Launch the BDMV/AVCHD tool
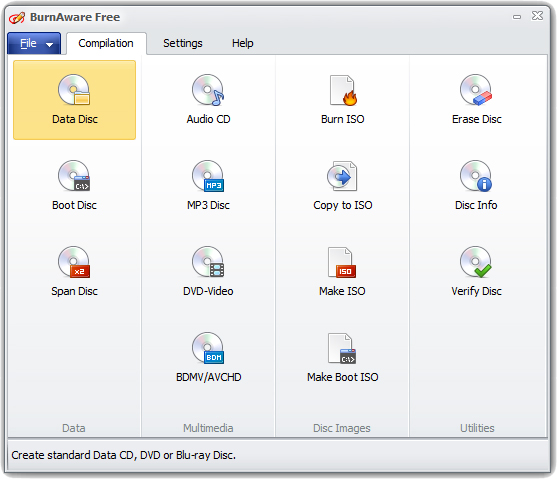557x479 pixels. click(x=209, y=357)
